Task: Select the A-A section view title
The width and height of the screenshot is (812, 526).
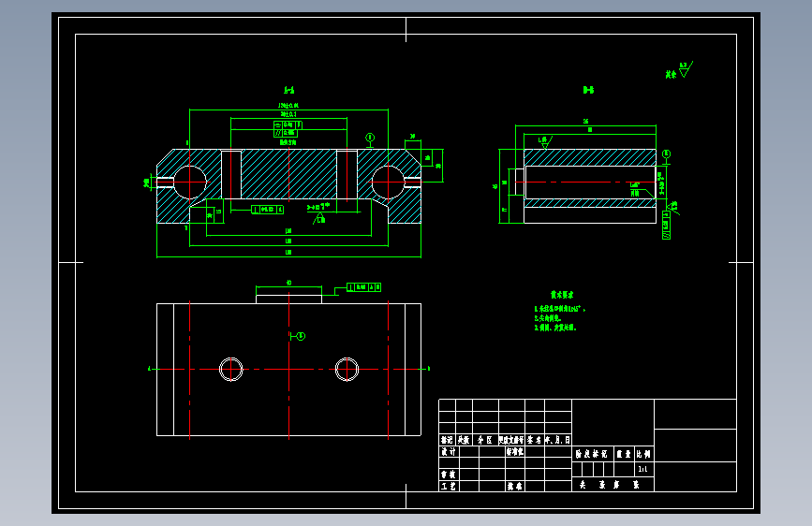Action: (289, 90)
